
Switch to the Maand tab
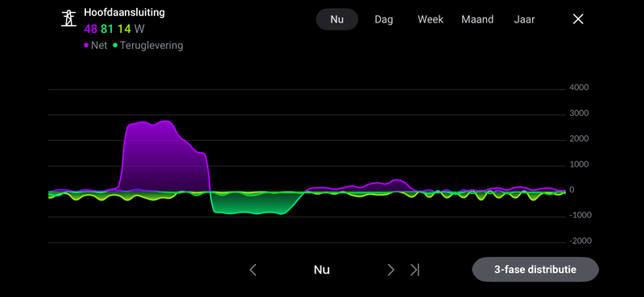tap(477, 19)
